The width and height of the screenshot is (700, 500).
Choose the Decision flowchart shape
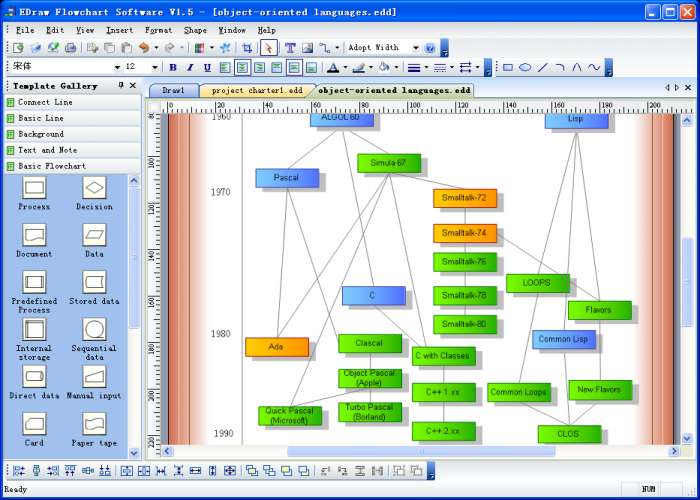94,193
